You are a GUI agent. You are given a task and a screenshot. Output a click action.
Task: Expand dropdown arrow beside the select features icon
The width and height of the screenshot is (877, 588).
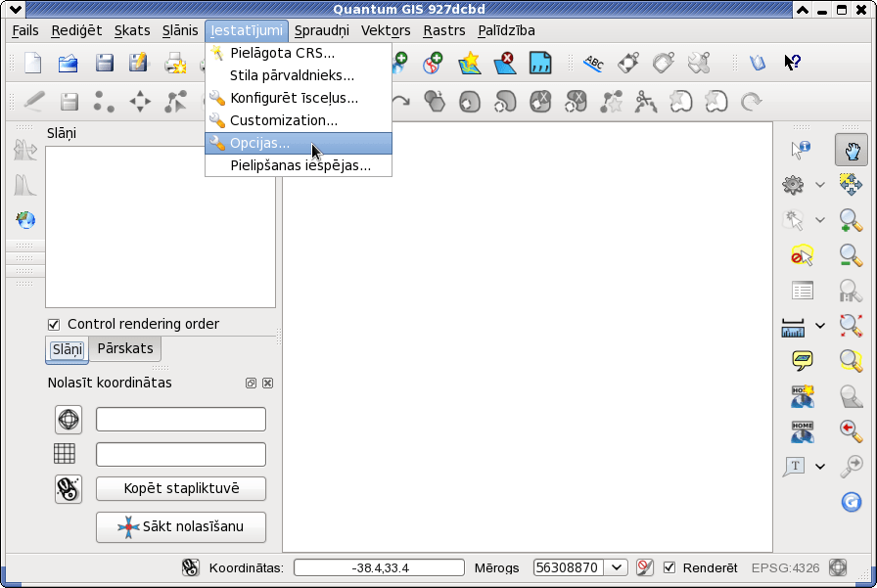coord(820,220)
